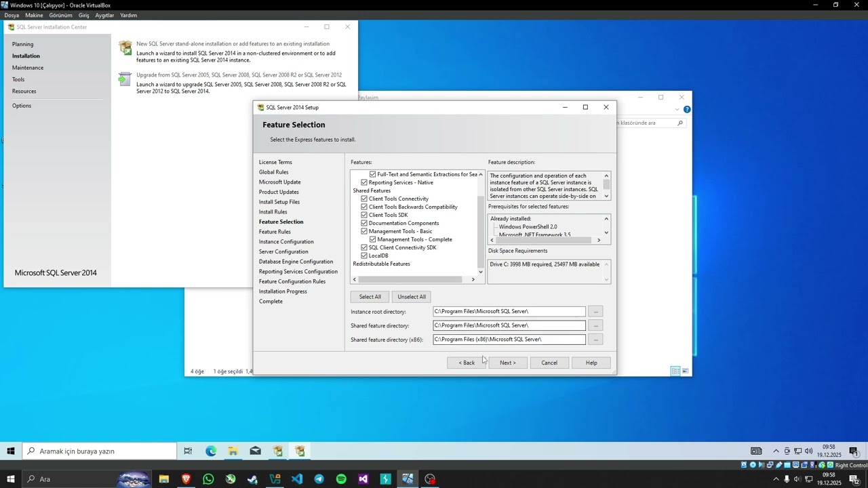This screenshot has width=868, height=488.
Task: Open File Explorer in the guest taskbar
Action: (x=233, y=451)
